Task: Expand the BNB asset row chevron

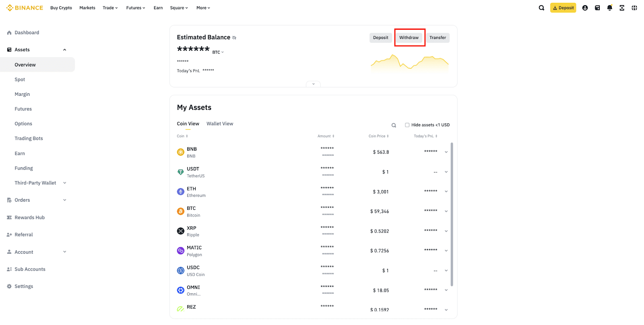Action: 446,152
